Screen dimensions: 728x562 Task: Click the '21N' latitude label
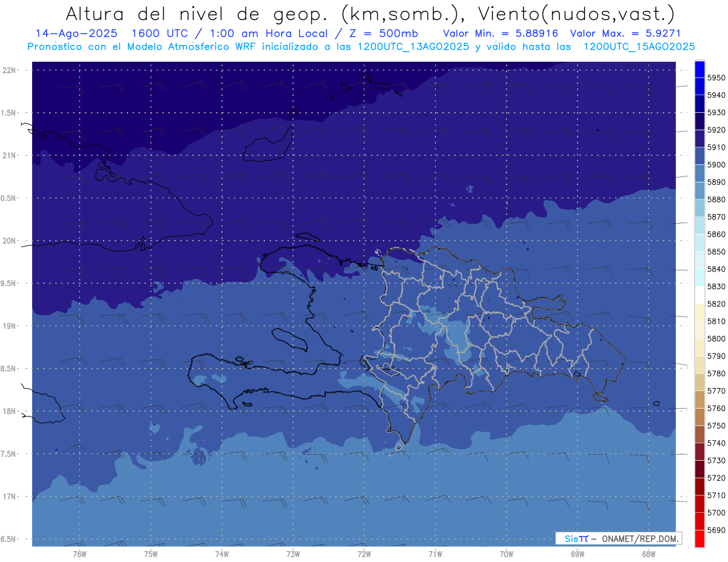(8, 155)
